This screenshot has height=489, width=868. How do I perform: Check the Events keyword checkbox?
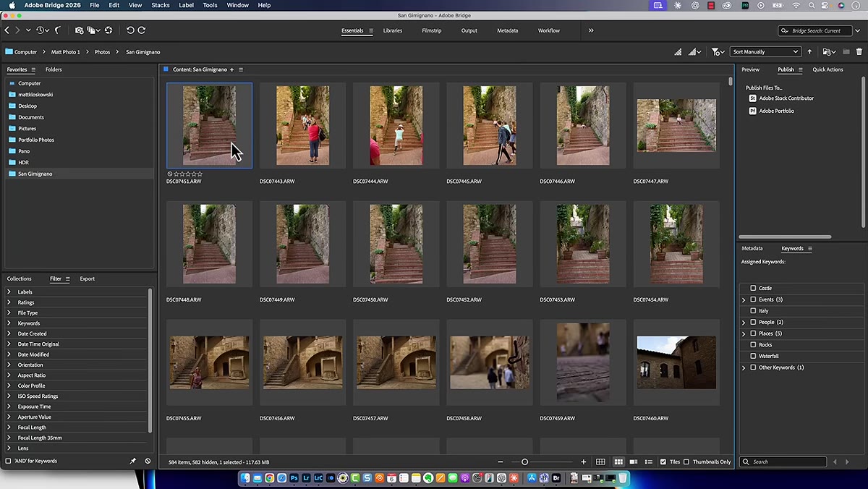click(x=753, y=299)
